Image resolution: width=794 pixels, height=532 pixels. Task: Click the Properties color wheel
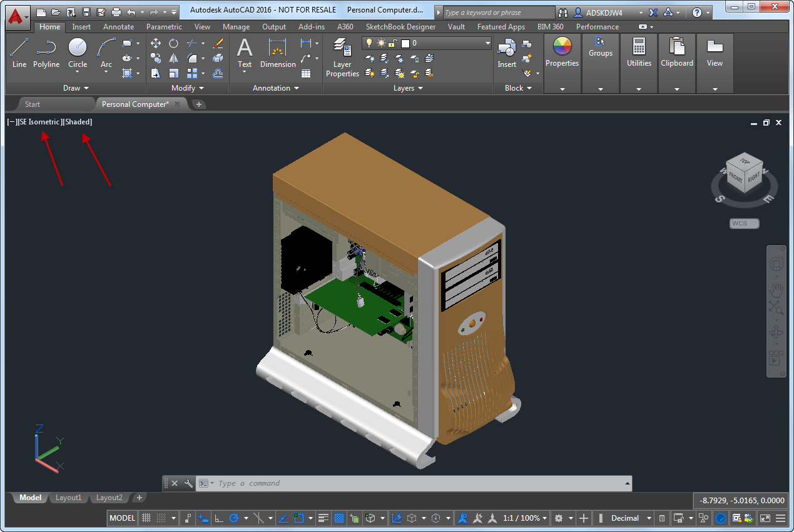[562, 48]
